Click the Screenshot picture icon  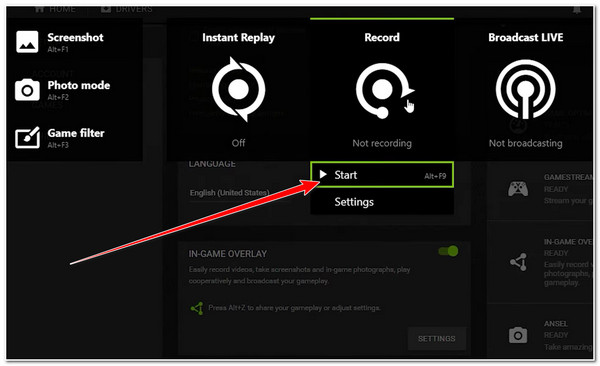tap(27, 42)
